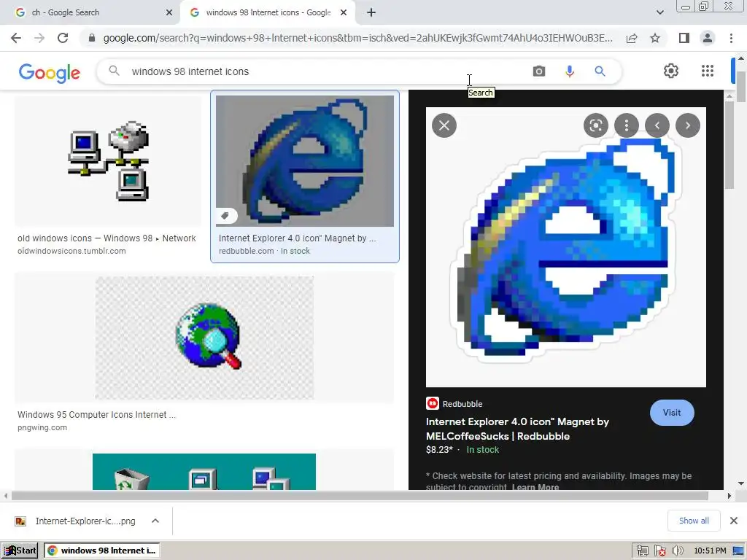The image size is (747, 560).
Task: Use Lens on the previewed image
Action: click(x=595, y=125)
